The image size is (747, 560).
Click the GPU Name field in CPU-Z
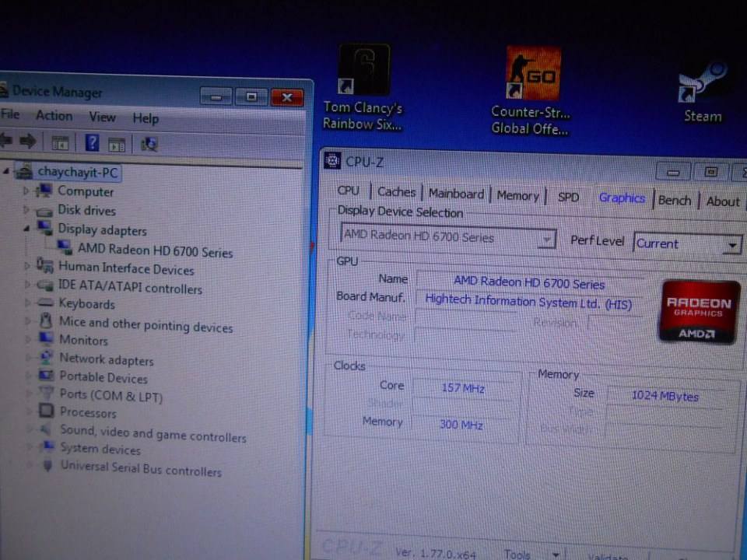(x=529, y=282)
